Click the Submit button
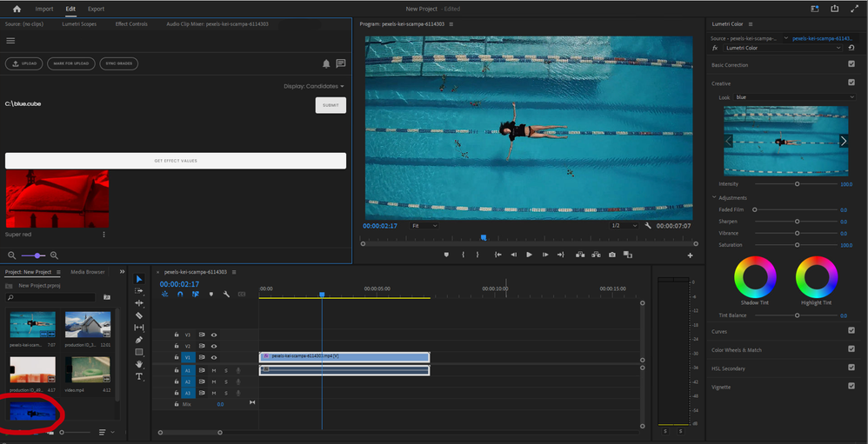Viewport: 868px width, 444px height. click(331, 105)
